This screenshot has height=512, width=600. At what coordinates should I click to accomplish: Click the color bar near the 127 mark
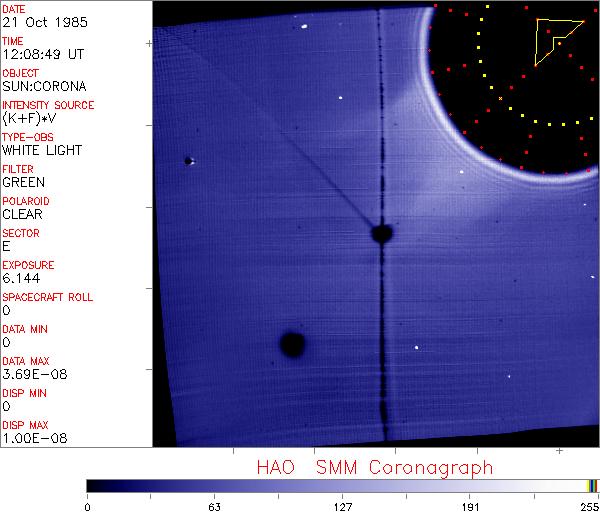[342, 485]
